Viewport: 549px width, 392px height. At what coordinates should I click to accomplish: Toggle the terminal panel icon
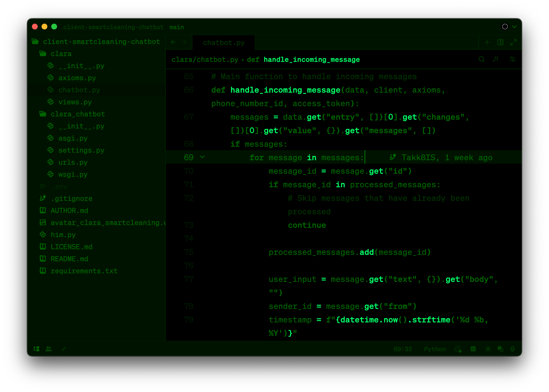tap(473, 349)
